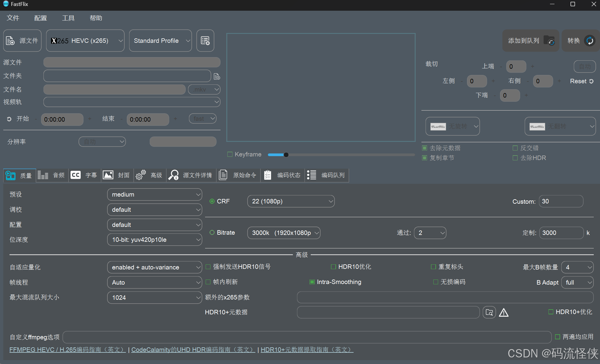
Task: Toggle the Intra-Smoothing checkbox
Action: click(312, 282)
